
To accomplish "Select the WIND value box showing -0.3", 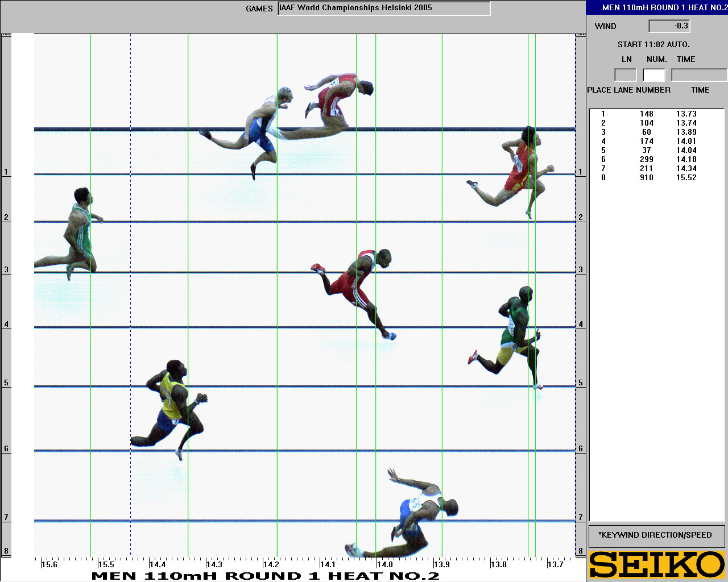I will [669, 26].
